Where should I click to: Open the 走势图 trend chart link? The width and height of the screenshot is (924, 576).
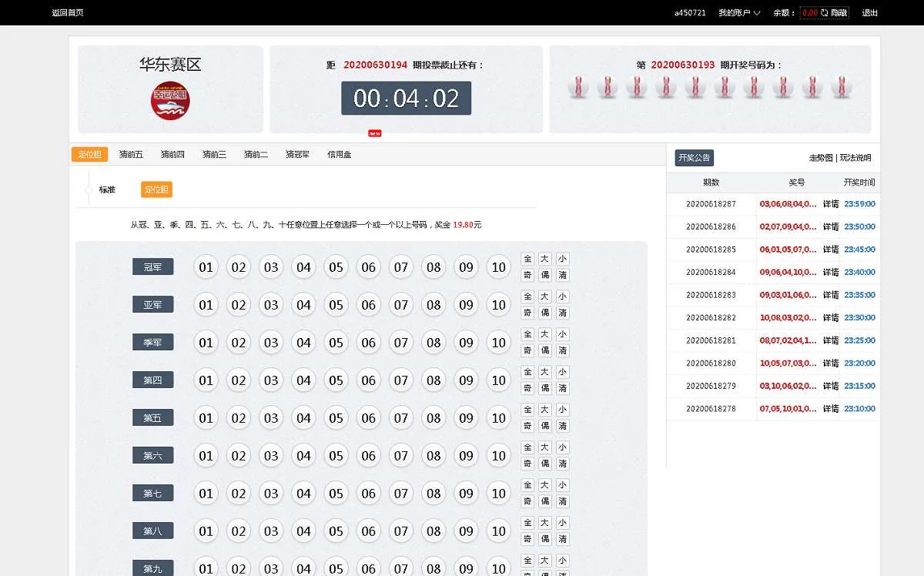pyautogui.click(x=821, y=158)
